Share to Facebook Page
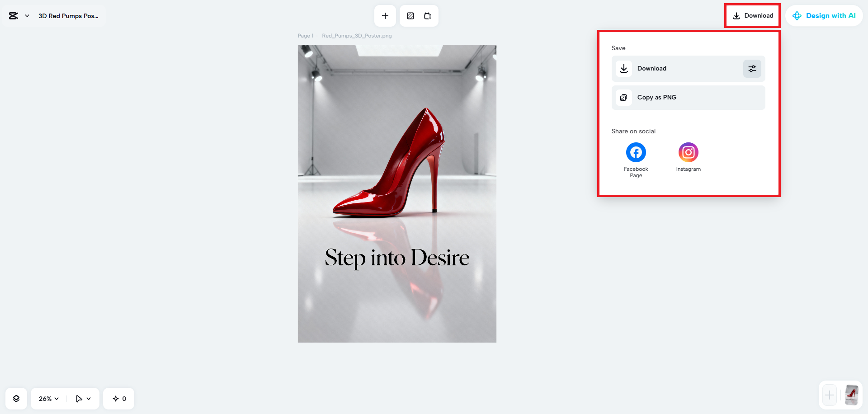Viewport: 868px width, 414px height. coord(636,160)
